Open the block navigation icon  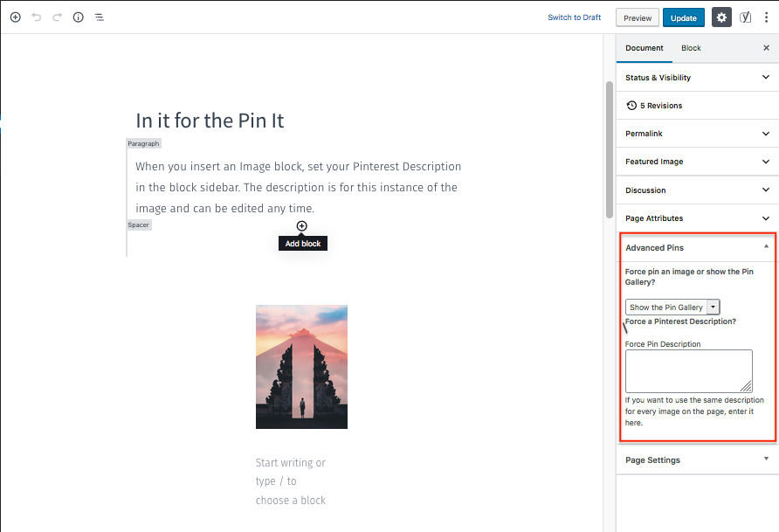(100, 17)
